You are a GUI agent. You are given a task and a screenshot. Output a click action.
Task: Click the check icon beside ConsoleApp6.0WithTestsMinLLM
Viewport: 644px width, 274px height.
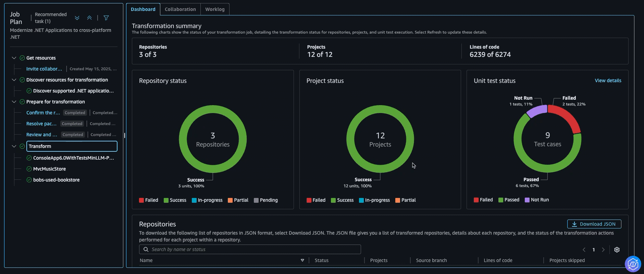coord(29,158)
